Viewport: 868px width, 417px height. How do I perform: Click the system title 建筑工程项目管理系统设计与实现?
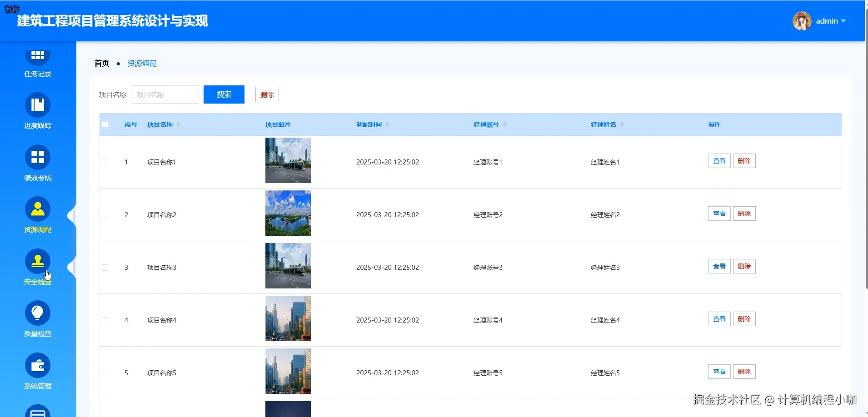click(x=113, y=21)
